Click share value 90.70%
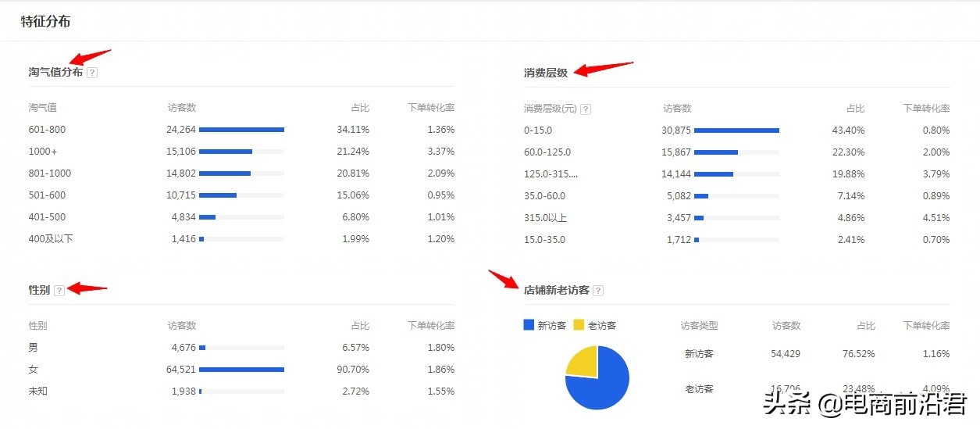 pos(355,370)
